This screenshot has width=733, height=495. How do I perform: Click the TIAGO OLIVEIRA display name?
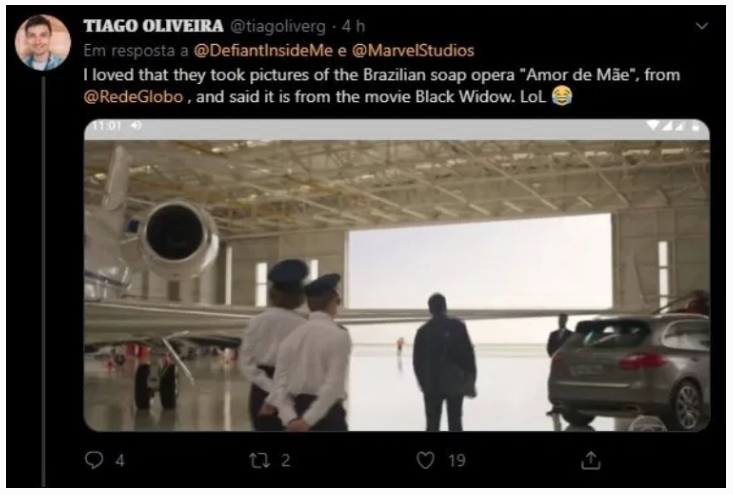(153, 26)
